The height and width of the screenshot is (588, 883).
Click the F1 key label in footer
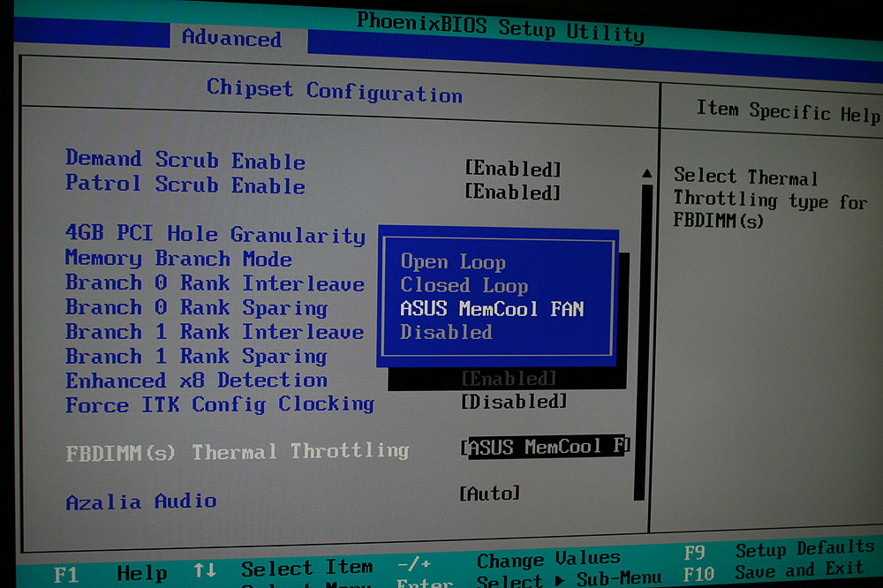[66, 575]
